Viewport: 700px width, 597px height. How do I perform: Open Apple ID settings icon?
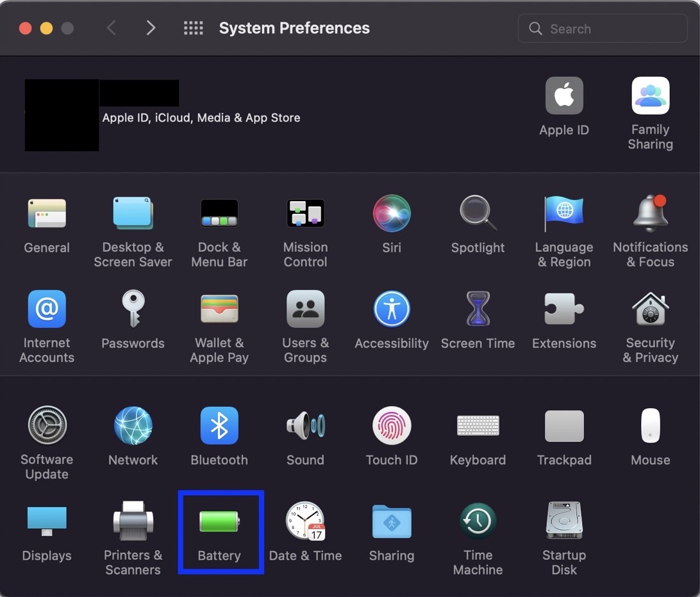click(x=564, y=95)
